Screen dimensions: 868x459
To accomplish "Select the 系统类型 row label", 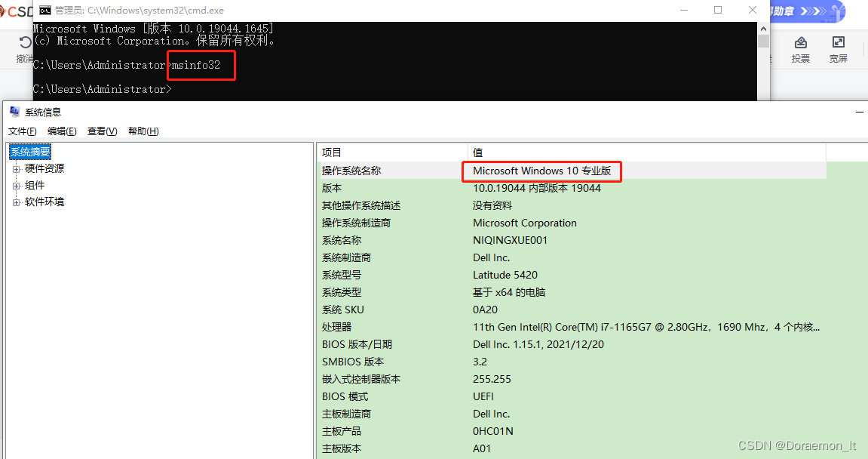I will tap(342, 292).
